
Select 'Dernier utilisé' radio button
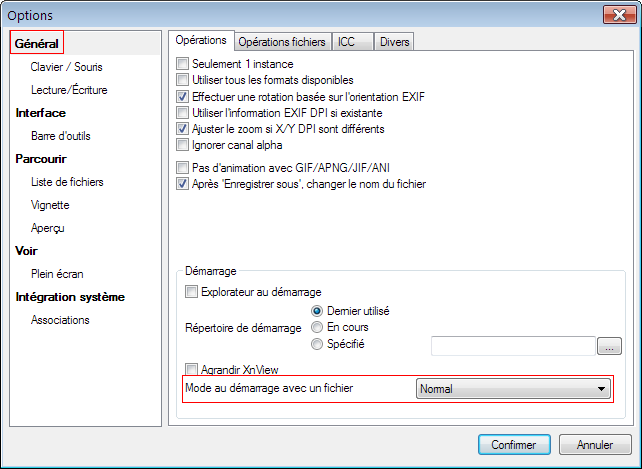[318, 311]
